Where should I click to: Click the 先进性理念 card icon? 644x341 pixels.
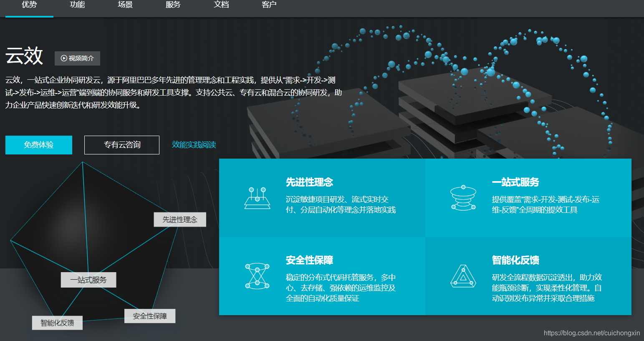pos(257,198)
